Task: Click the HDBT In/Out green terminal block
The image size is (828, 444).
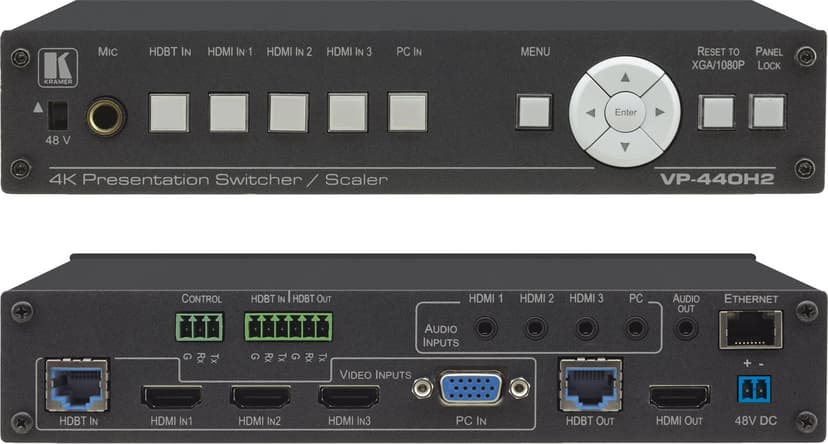Action: coord(288,327)
